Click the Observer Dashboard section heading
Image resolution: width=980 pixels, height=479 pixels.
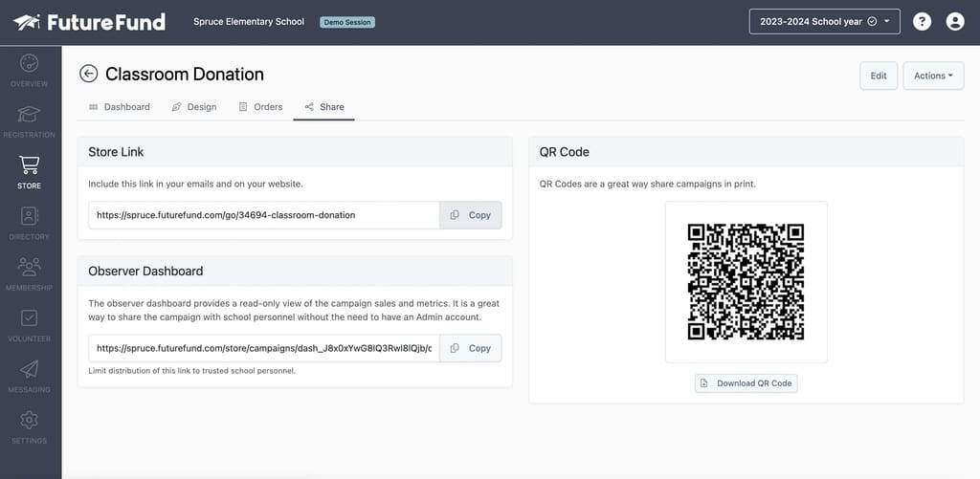coord(145,271)
